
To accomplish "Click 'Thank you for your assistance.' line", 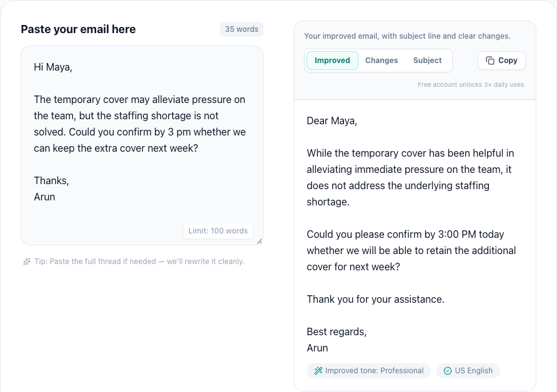I will pyautogui.click(x=375, y=300).
